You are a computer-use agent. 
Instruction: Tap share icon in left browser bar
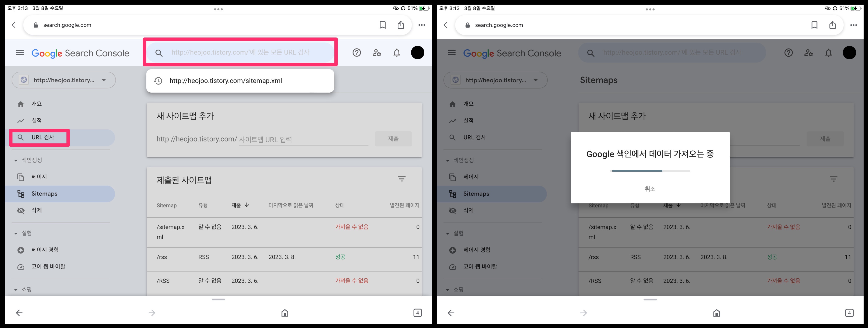tap(401, 25)
